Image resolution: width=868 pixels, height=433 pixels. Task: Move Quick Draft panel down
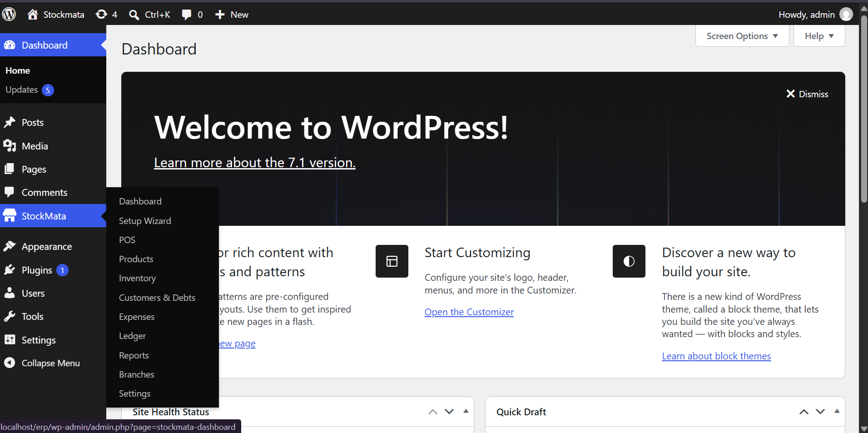pos(820,412)
